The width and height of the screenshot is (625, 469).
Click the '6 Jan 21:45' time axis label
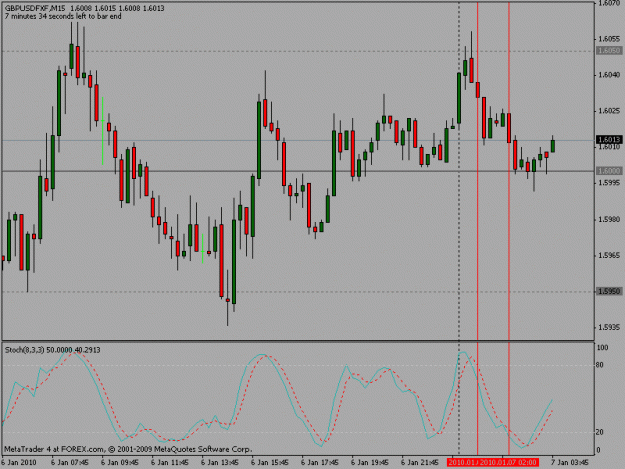pos(420,462)
